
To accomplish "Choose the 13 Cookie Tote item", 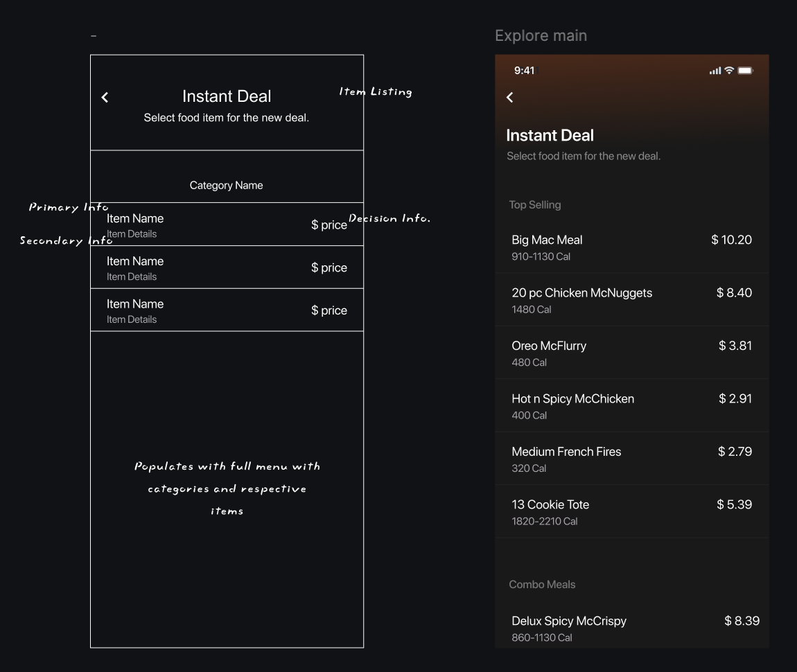I will click(x=632, y=511).
